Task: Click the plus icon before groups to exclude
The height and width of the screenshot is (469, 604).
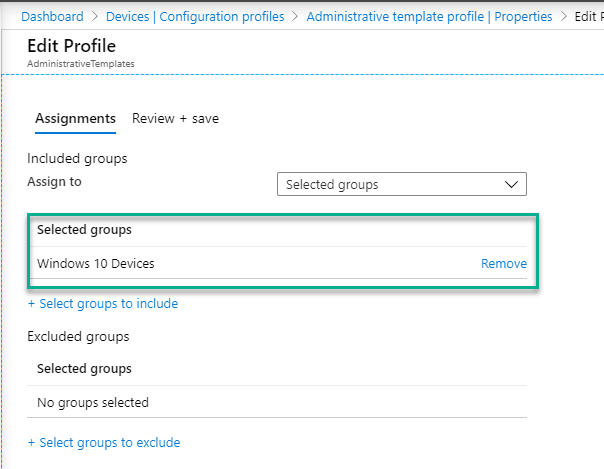Action: pyautogui.click(x=31, y=443)
